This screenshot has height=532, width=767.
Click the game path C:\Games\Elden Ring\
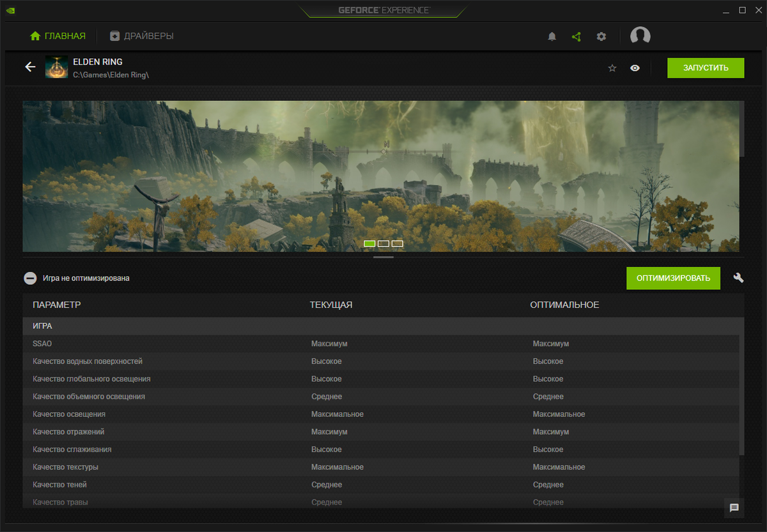111,75
